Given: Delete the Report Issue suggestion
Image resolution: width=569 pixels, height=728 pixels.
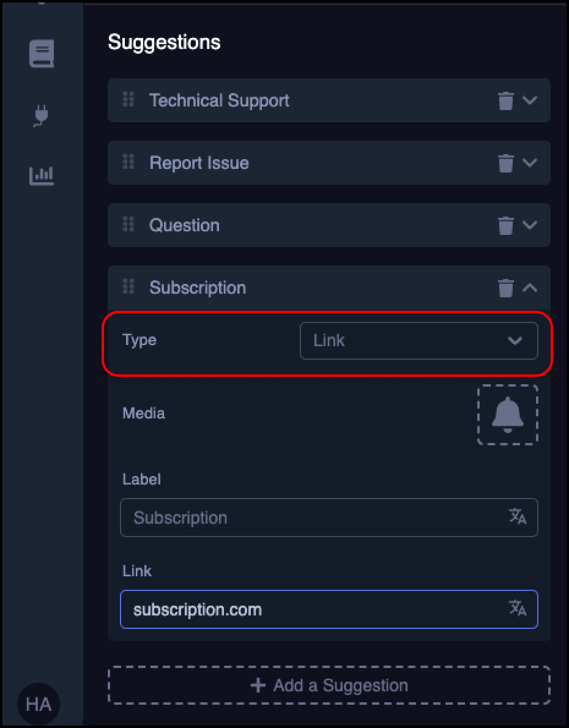Looking at the screenshot, I should click(x=505, y=163).
